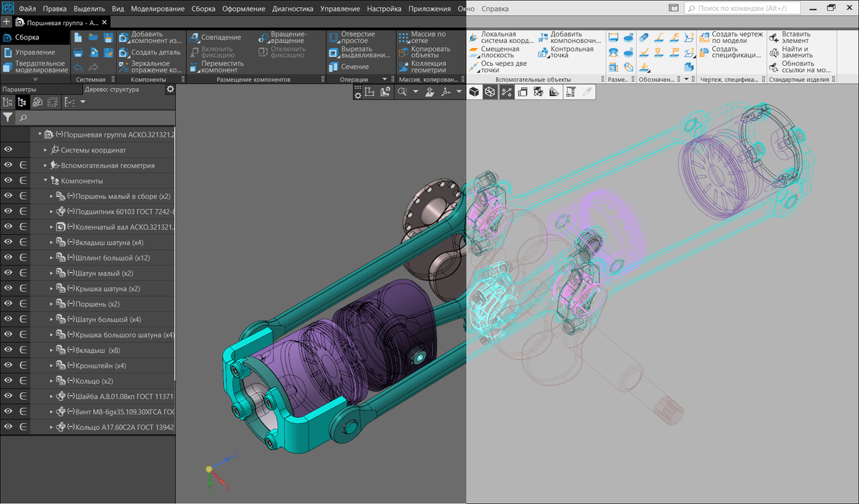Hide the Коленчатый вал component
859x504 pixels.
(x=8, y=226)
